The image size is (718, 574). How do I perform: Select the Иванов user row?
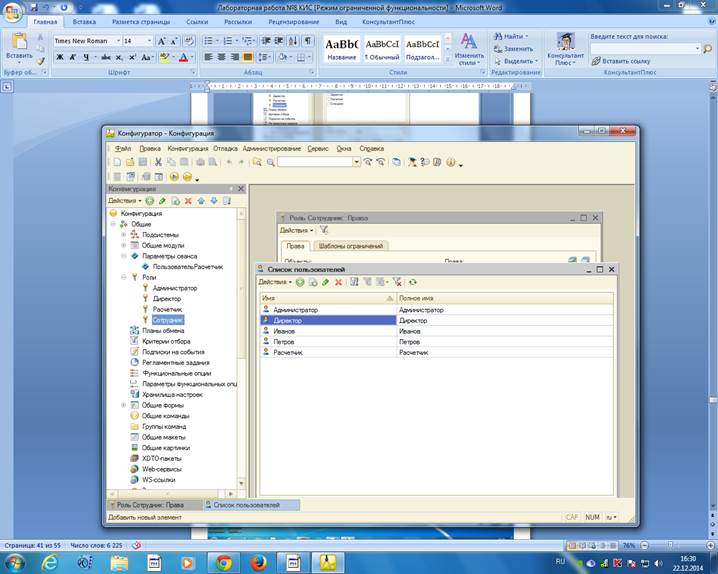[x=437, y=331]
